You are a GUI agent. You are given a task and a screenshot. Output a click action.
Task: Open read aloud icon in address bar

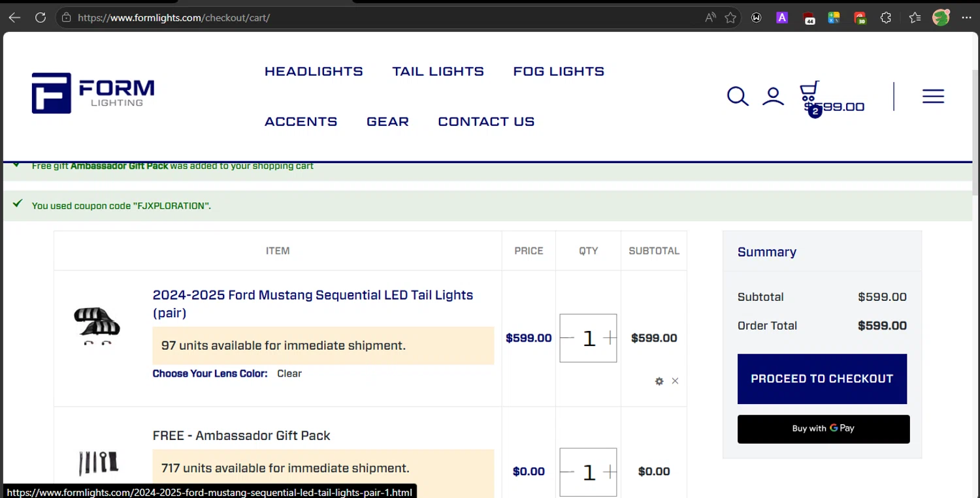(710, 18)
